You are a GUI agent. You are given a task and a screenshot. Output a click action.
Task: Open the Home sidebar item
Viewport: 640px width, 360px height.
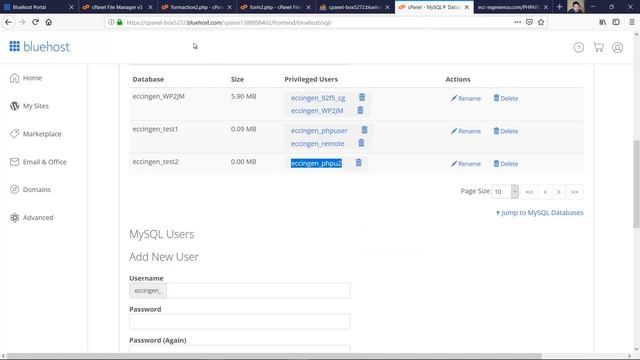click(x=26, y=78)
